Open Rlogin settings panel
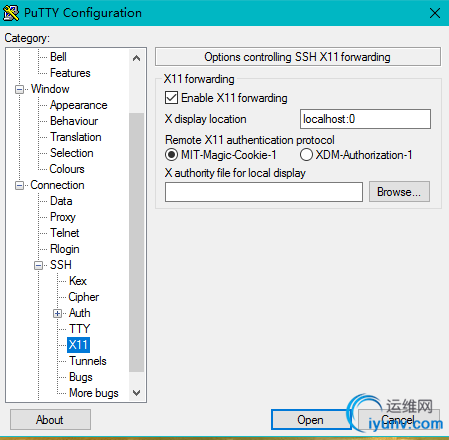449x440 pixels. point(65,249)
